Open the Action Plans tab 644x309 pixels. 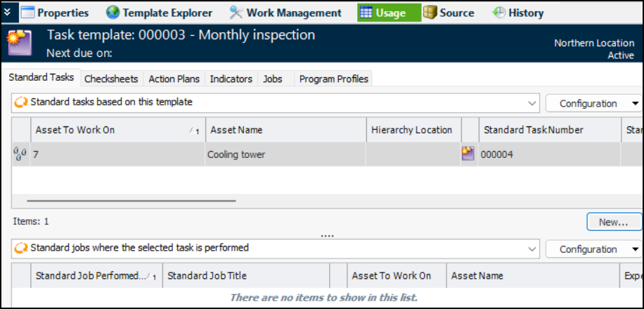pyautogui.click(x=174, y=79)
